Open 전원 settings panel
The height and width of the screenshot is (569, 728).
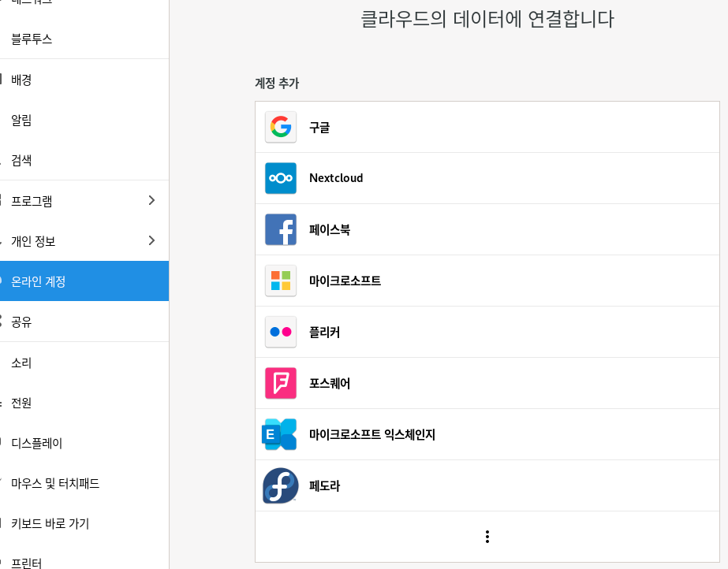click(x=84, y=403)
